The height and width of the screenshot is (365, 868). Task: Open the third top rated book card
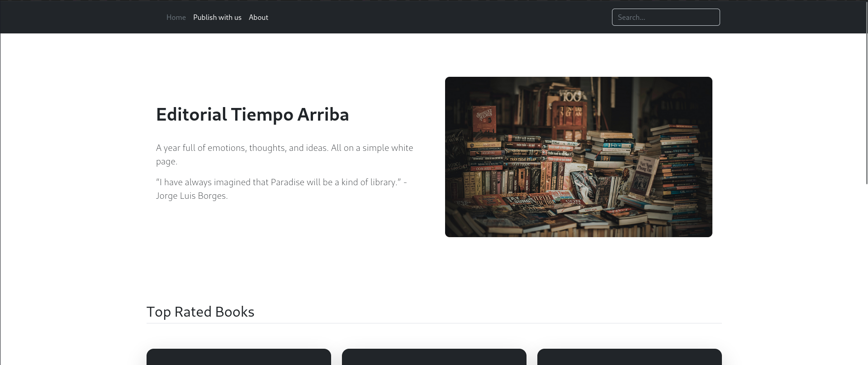629,357
